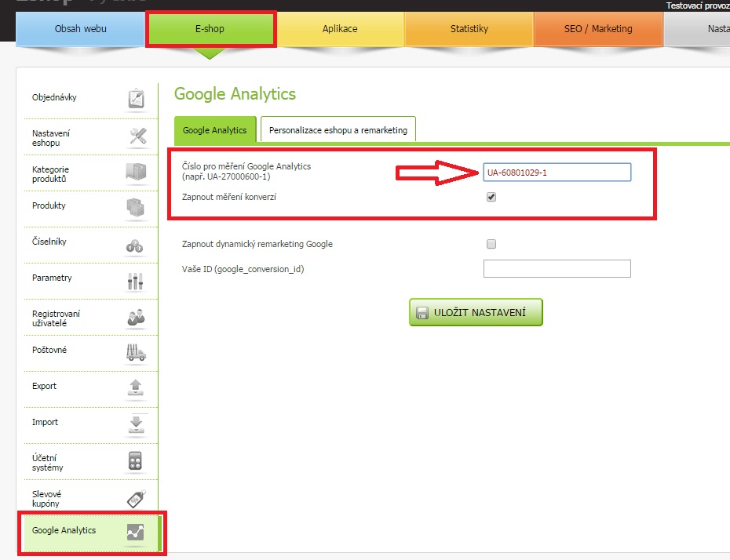Image resolution: width=730 pixels, height=560 pixels.
Task: Click the Zapnout dynamický remarketing Google label
Action: pyautogui.click(x=257, y=244)
